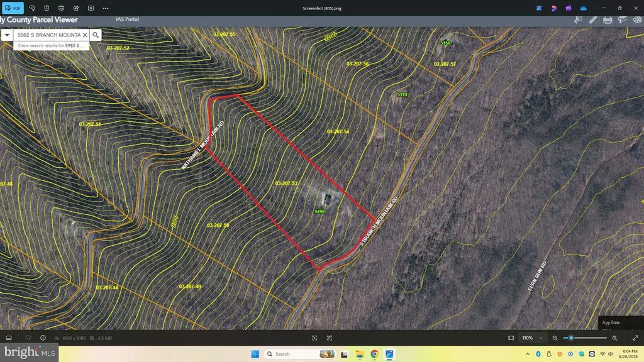Adjust the zoom slider handle
The height and width of the screenshot is (362, 644).
571,337
